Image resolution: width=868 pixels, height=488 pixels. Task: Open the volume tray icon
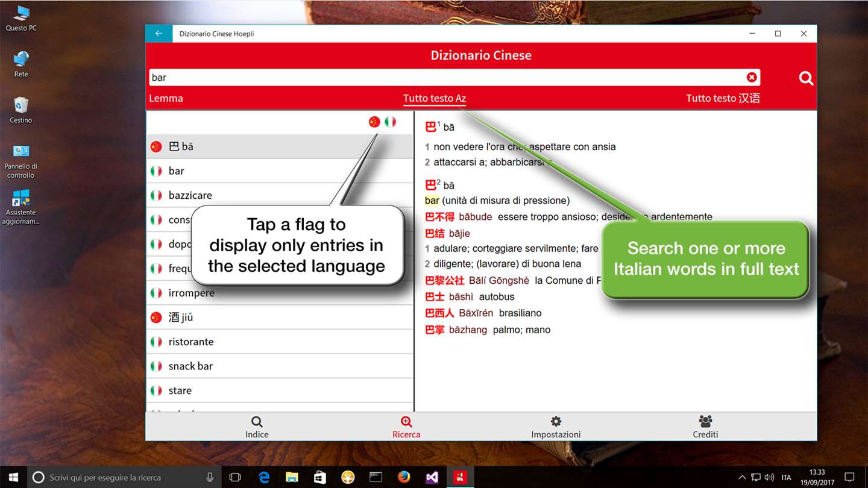click(x=769, y=477)
